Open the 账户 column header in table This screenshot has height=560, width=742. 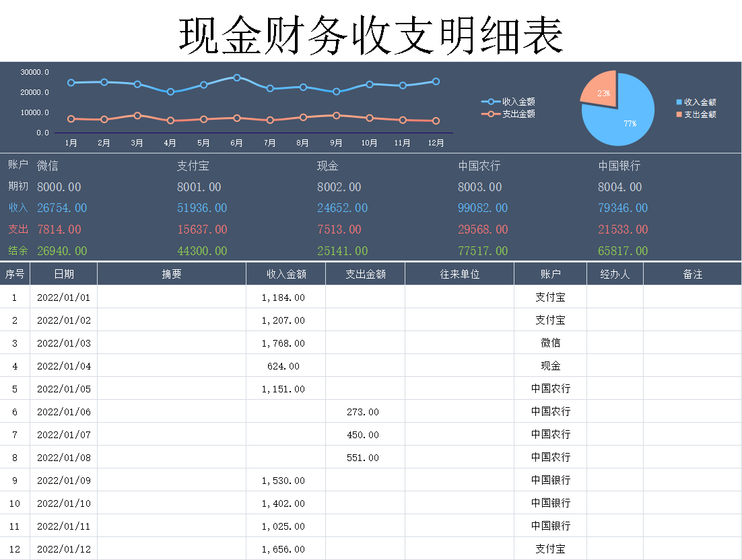coord(550,273)
